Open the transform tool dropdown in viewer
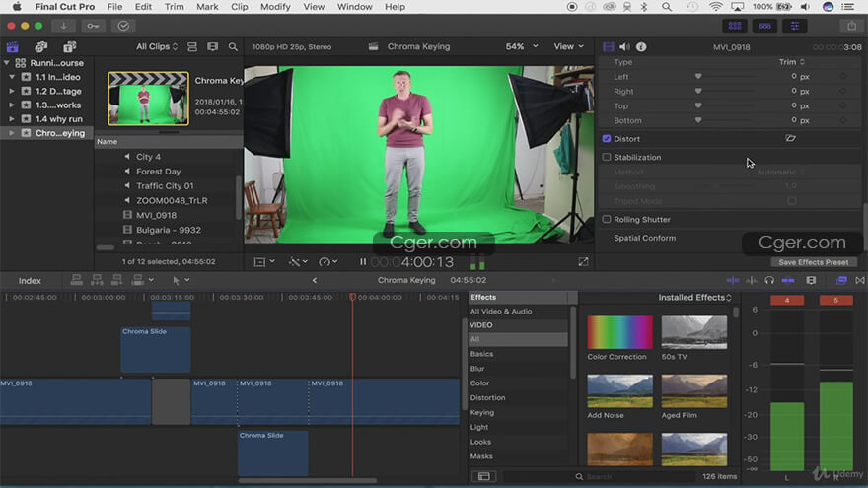This screenshot has width=868, height=488. 264,262
